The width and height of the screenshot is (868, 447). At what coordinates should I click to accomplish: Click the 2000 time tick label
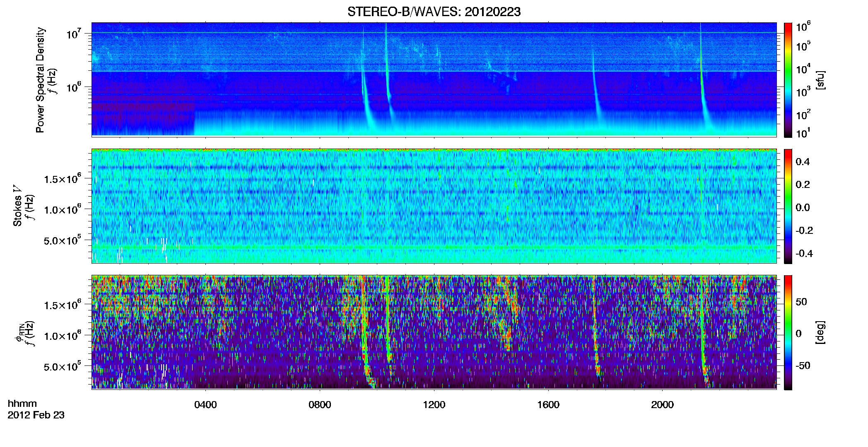click(662, 405)
